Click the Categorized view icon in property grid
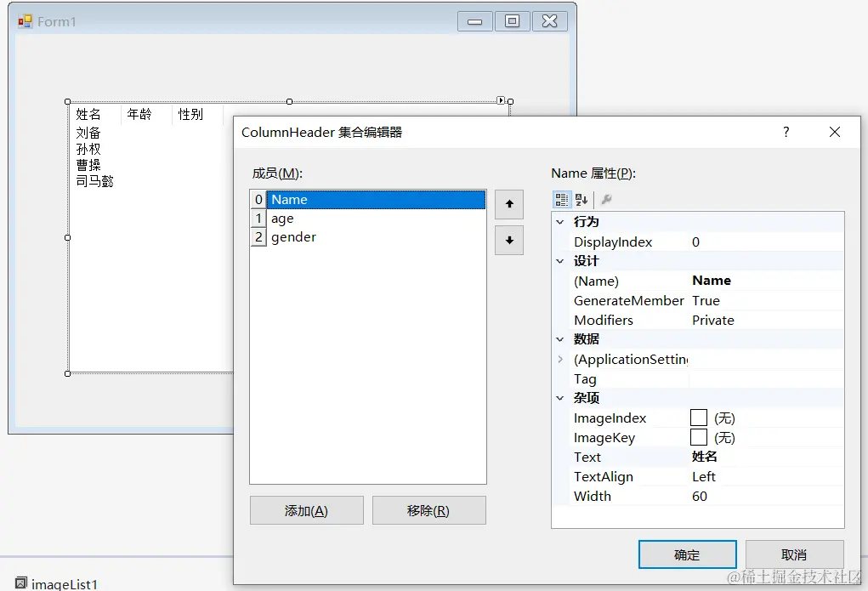Screen dimensions: 868x591 tap(561, 199)
